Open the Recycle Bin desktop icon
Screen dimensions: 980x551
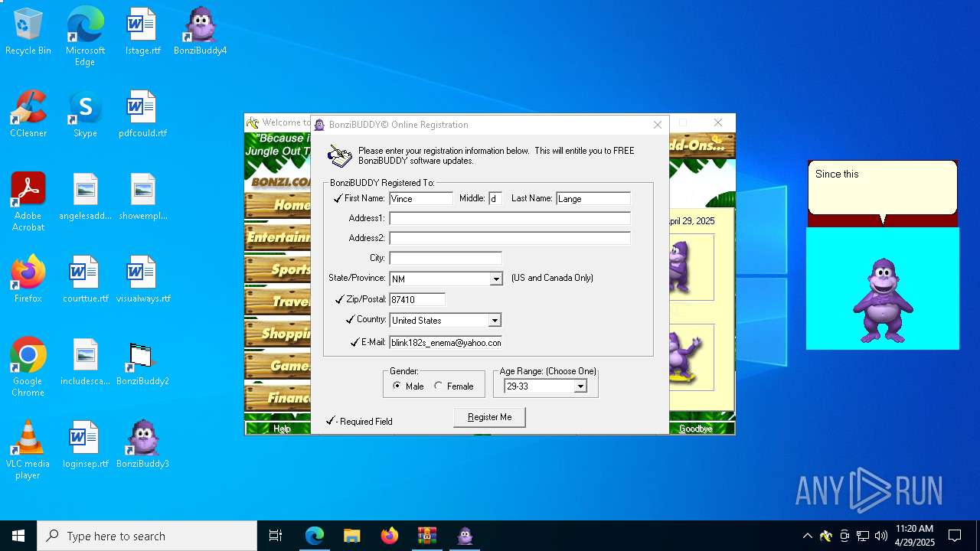coord(28,32)
